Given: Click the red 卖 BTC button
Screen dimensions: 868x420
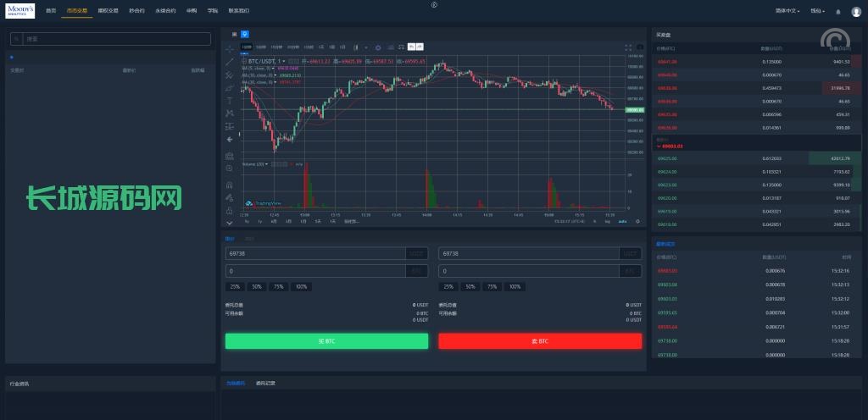Looking at the screenshot, I should [540, 340].
